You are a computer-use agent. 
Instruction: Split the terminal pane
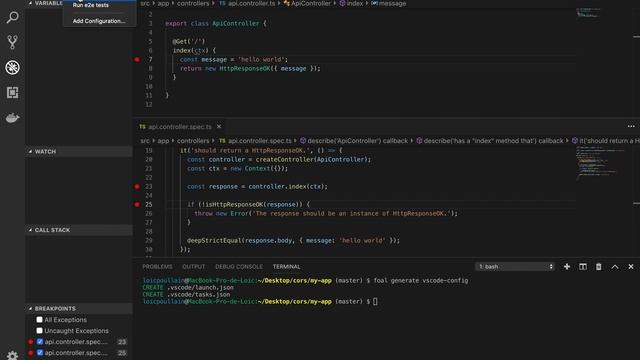click(582, 267)
